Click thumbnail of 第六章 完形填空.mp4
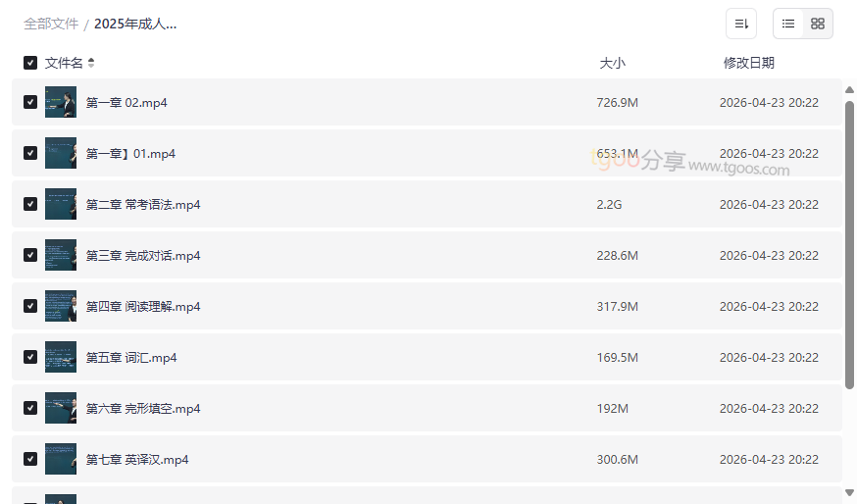This screenshot has width=857, height=504. (x=61, y=408)
